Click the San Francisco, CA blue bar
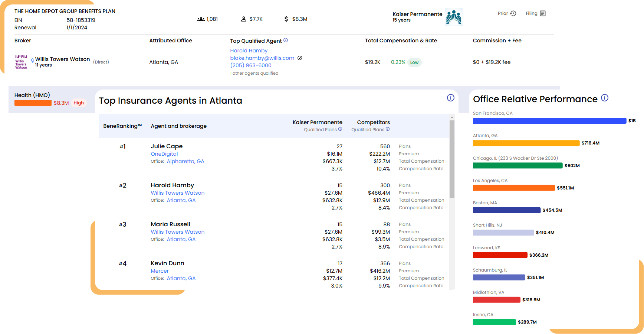This screenshot has height=334, width=644. tap(549, 121)
